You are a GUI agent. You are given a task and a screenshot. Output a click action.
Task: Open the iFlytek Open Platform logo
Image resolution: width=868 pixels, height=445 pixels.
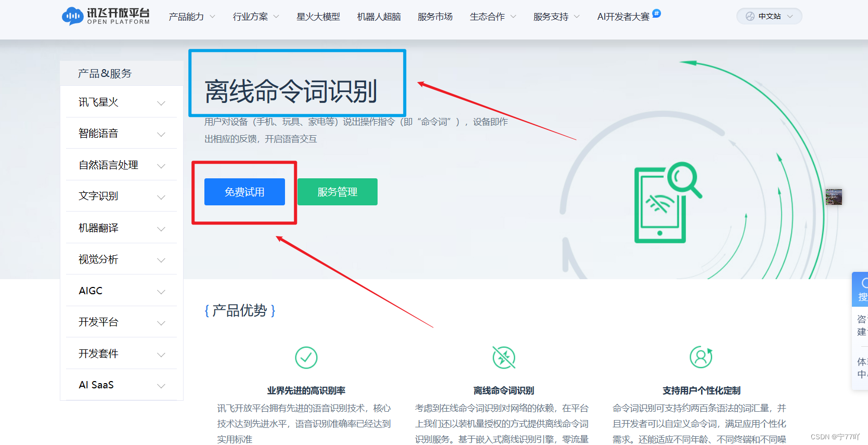[106, 16]
